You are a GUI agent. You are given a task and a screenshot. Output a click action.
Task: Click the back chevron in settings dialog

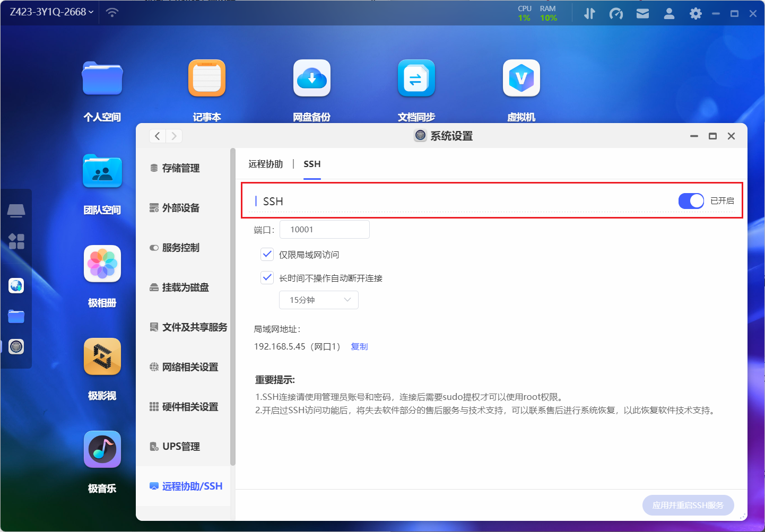pyautogui.click(x=157, y=136)
